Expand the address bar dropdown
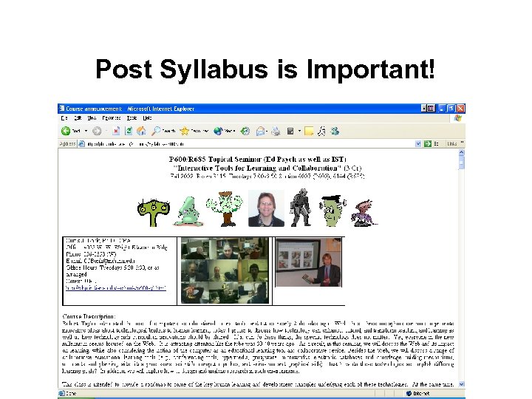The height and width of the screenshot is (399, 532). (418, 144)
